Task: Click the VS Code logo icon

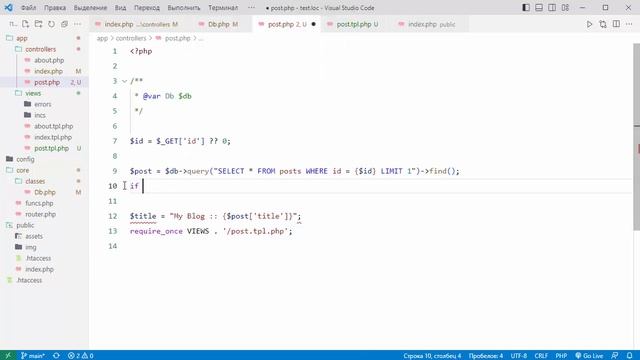Action: click(8, 8)
